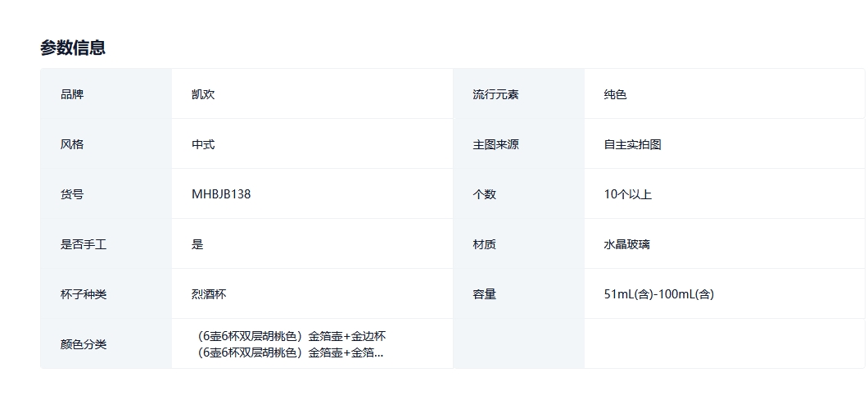Select the 杯子种类 label
This screenshot has width=868, height=400.
(x=84, y=294)
